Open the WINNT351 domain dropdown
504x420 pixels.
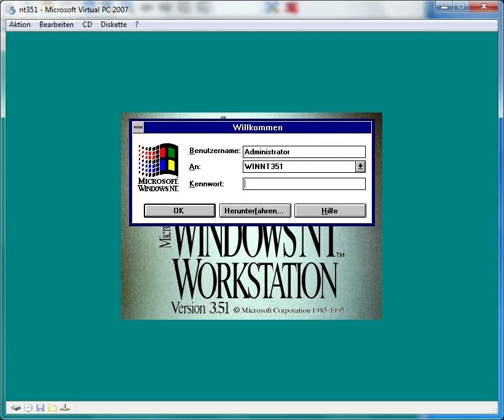[x=361, y=166]
